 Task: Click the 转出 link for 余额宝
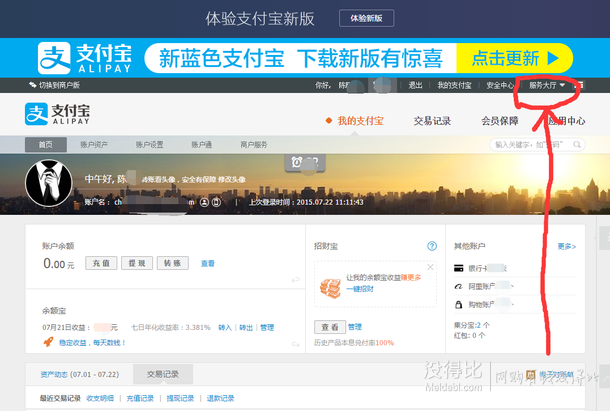tap(246, 328)
